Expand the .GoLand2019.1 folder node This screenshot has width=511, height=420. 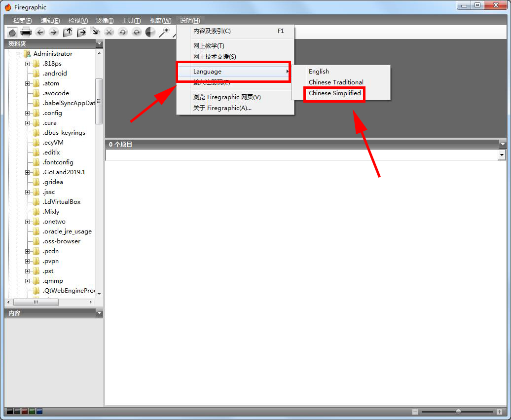[x=28, y=172]
